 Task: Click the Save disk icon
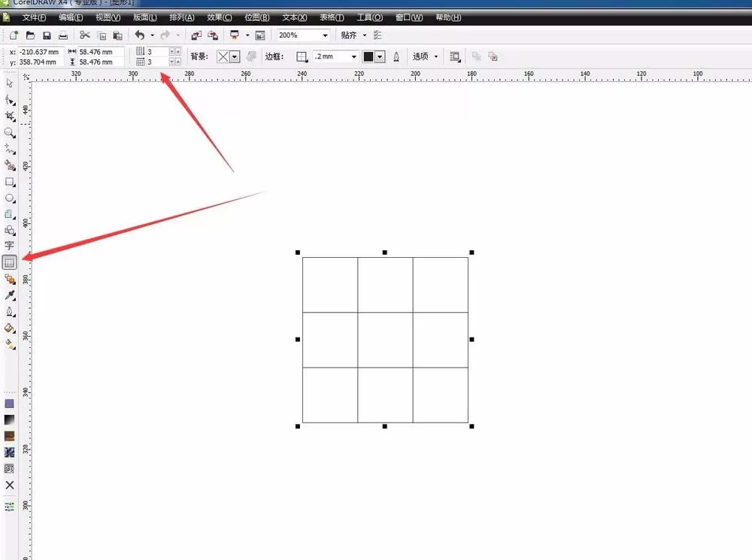pyautogui.click(x=47, y=35)
